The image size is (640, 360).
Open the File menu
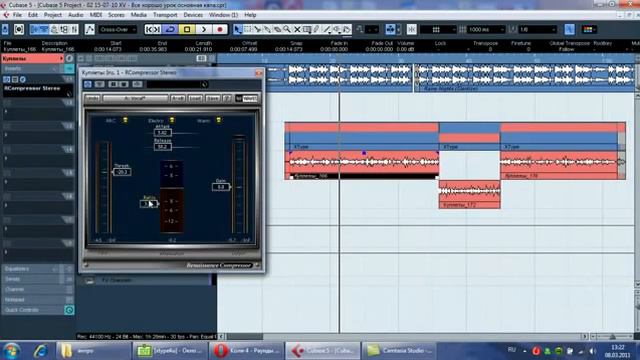pos(17,15)
